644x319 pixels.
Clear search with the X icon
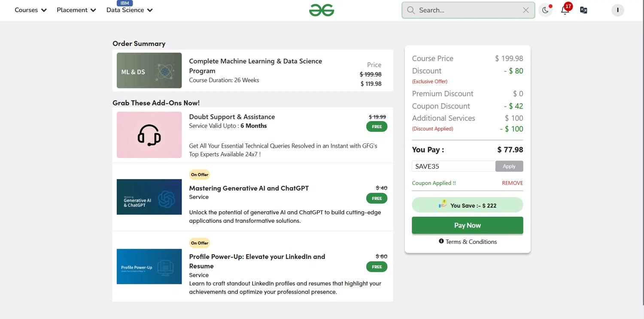(526, 10)
